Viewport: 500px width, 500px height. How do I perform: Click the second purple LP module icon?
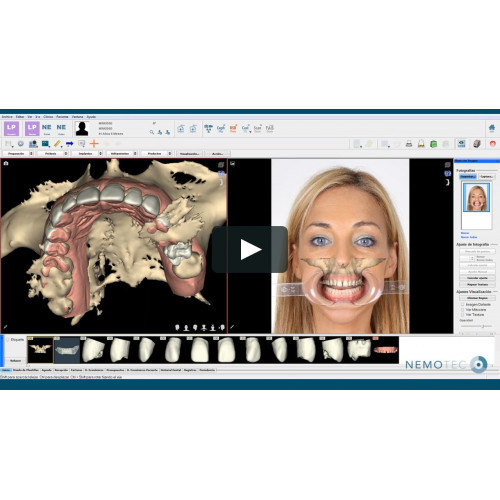coord(32,129)
